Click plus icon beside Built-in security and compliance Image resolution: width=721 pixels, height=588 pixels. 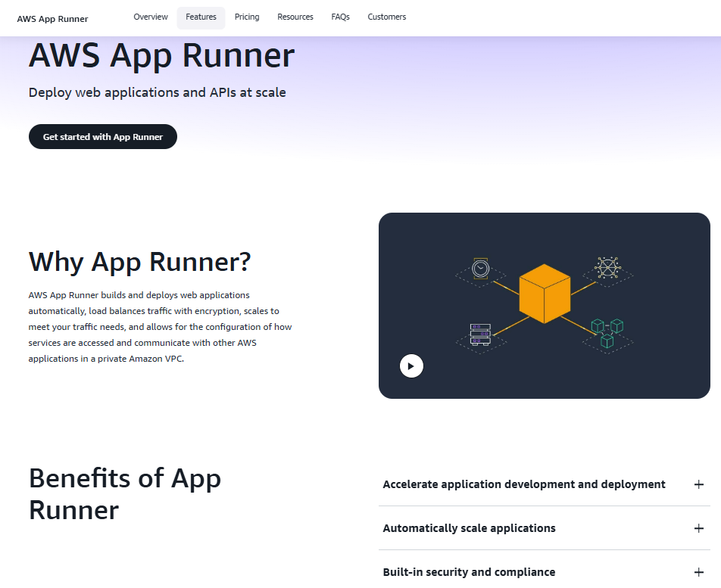point(698,572)
